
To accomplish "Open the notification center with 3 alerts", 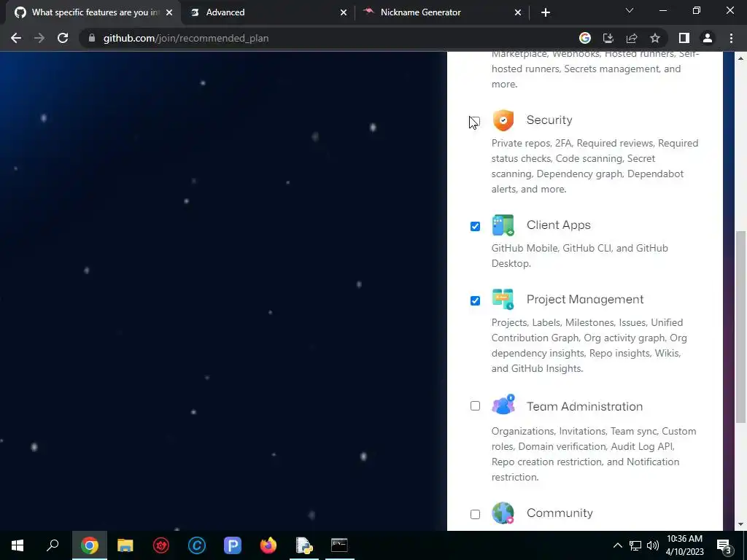I will click(x=724, y=545).
